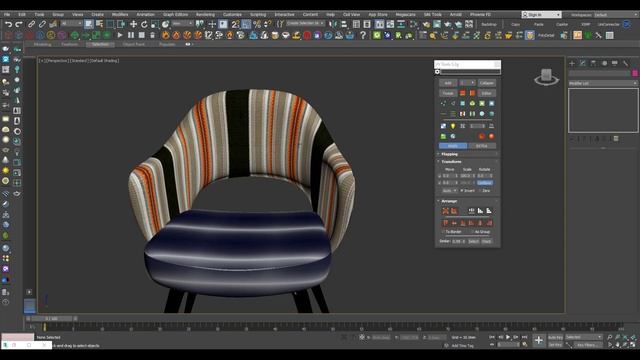Click the Collapse button in UV Tools panel

[x=487, y=83]
